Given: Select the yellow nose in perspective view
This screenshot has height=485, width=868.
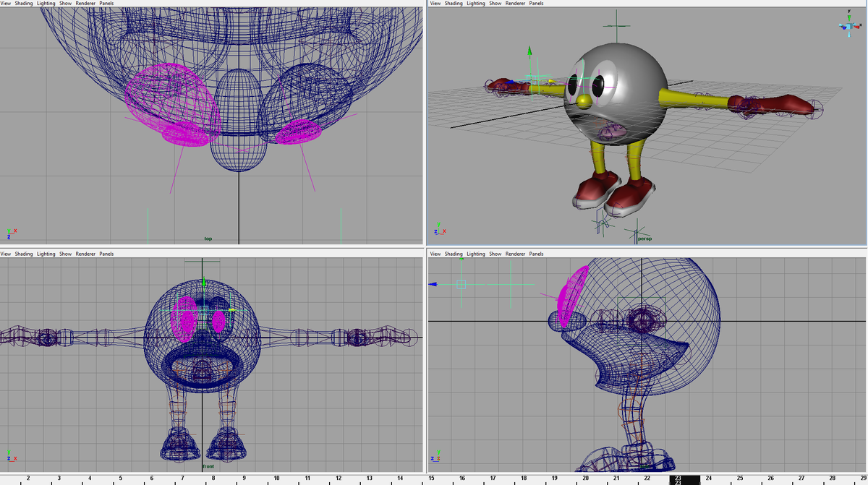Looking at the screenshot, I should pos(584,103).
